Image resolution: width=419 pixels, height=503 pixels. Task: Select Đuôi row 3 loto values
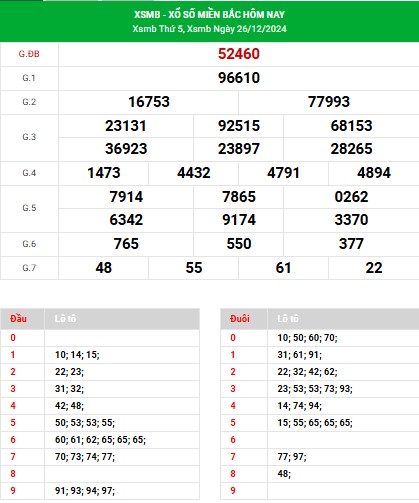tap(315, 389)
